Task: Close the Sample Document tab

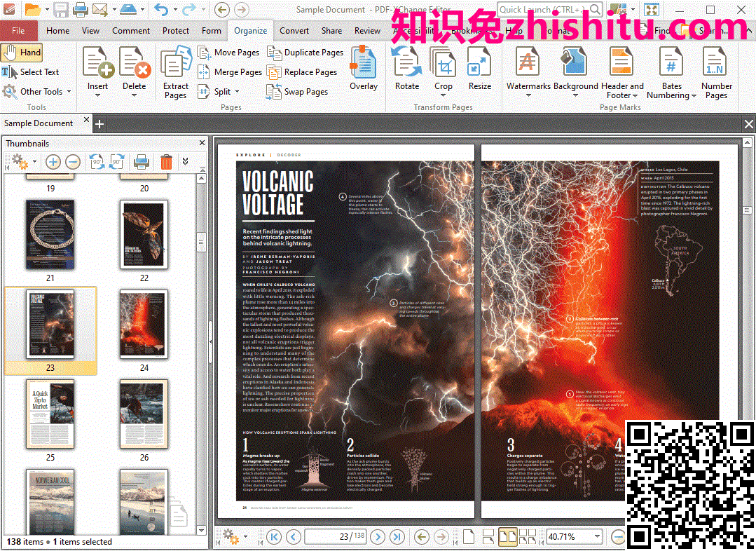Action: pos(86,119)
